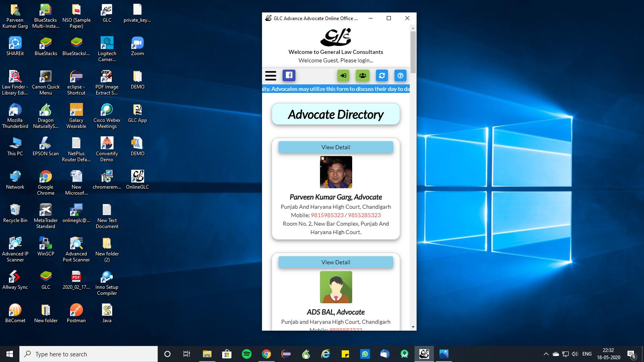Select the Google Chrome desktop icon

pyautogui.click(x=45, y=183)
